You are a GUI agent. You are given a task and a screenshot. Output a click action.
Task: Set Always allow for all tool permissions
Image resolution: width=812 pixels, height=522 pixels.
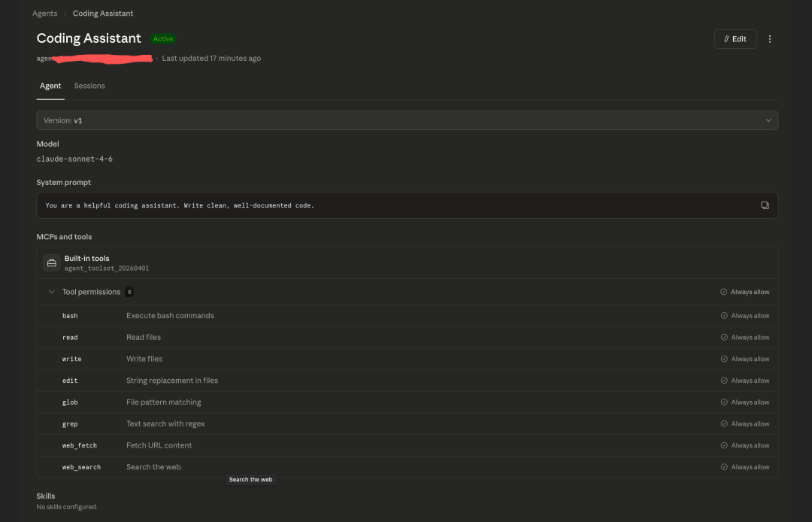(744, 292)
